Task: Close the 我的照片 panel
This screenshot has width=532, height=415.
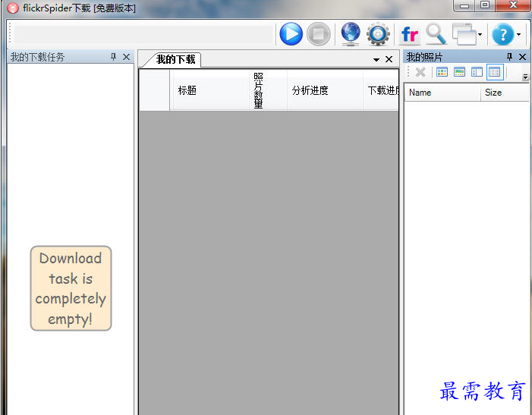Action: [x=522, y=57]
